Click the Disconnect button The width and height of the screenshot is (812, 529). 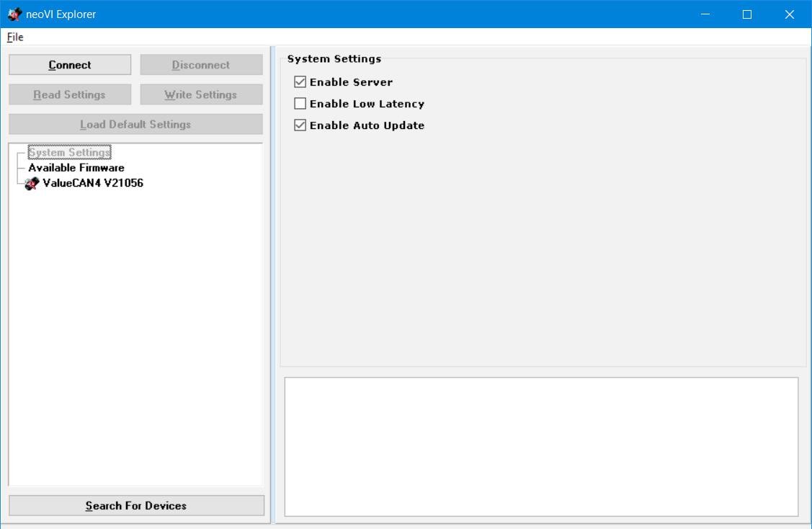[x=201, y=65]
